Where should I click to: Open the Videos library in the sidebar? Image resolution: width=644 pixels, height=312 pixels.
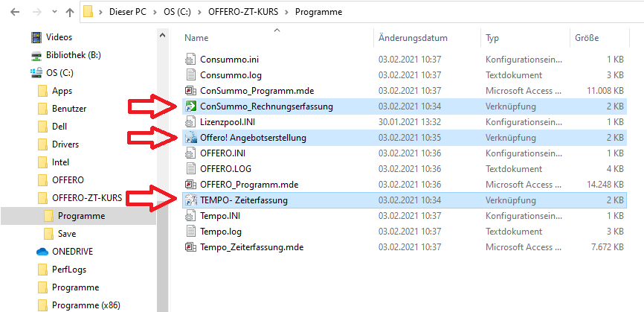pos(59,37)
